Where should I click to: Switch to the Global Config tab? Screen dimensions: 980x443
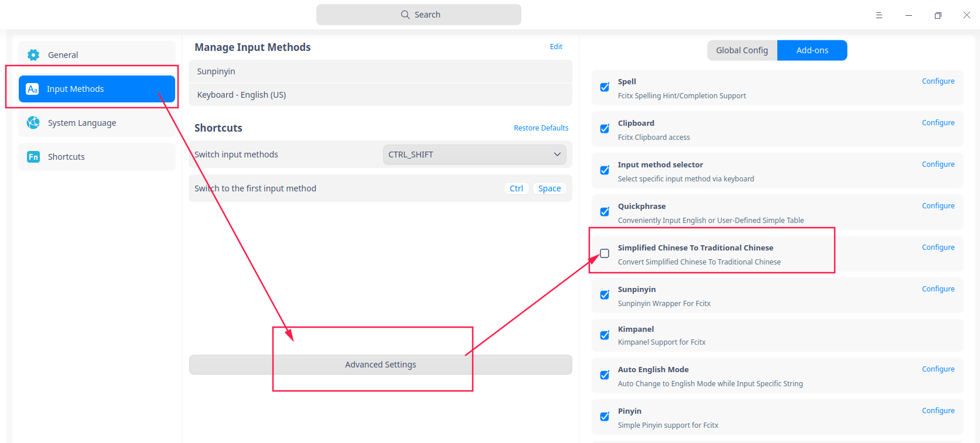(742, 50)
